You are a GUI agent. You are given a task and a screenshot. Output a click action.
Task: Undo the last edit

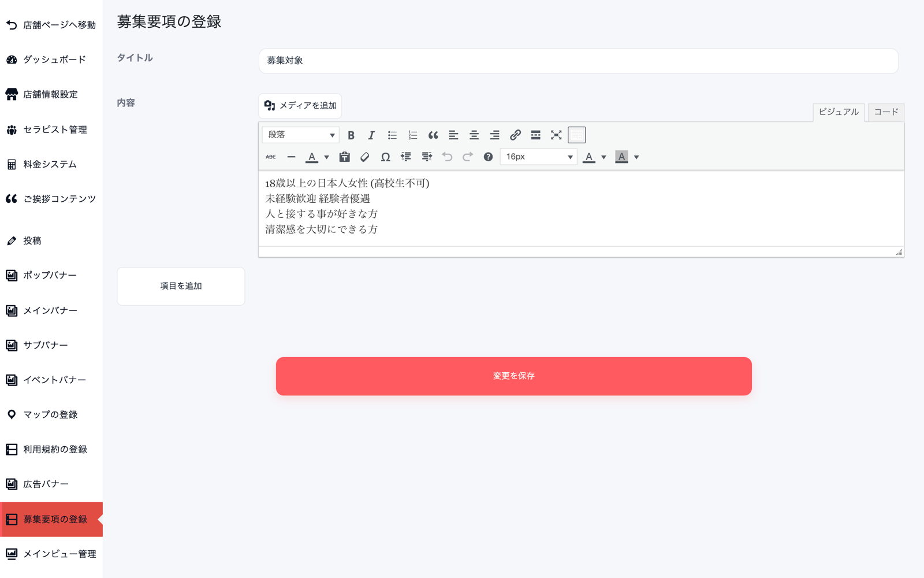(x=447, y=157)
